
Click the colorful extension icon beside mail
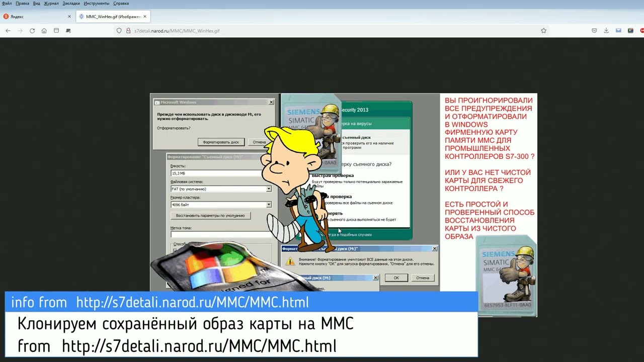630,31
